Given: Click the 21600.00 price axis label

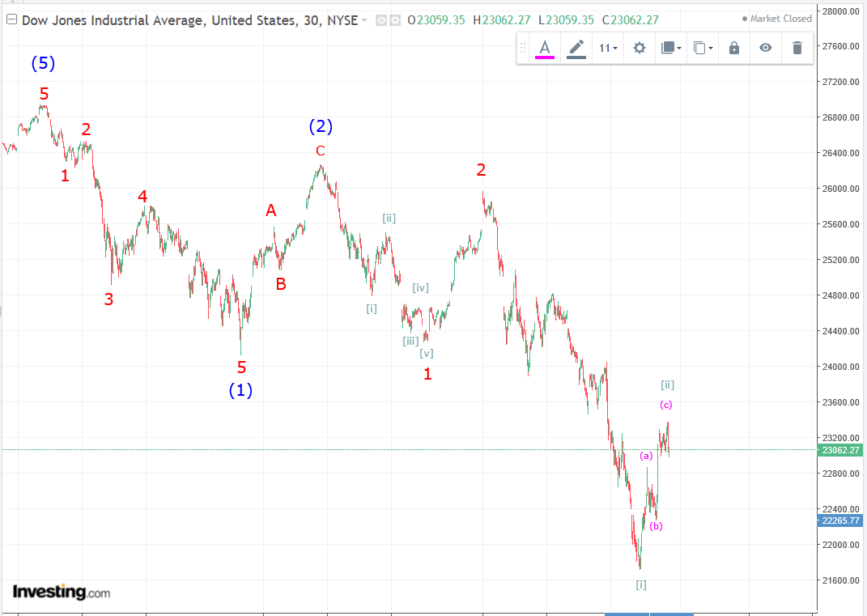Looking at the screenshot, I should (840, 580).
